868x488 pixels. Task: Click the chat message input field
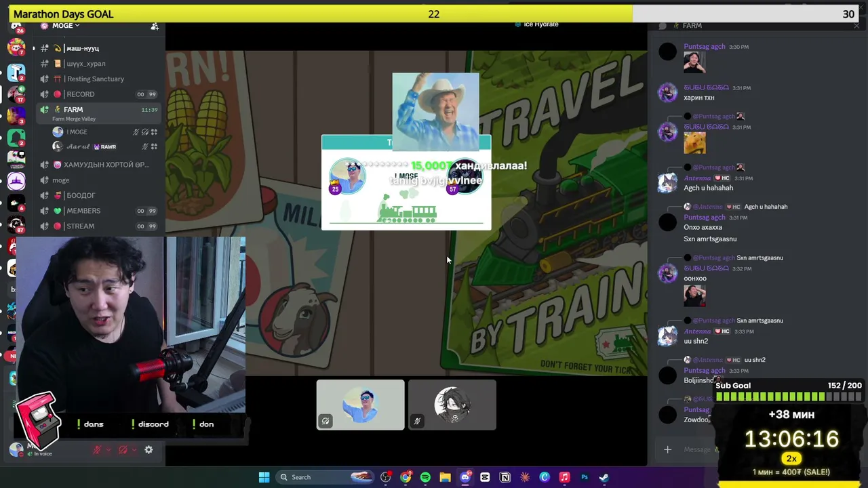click(698, 449)
